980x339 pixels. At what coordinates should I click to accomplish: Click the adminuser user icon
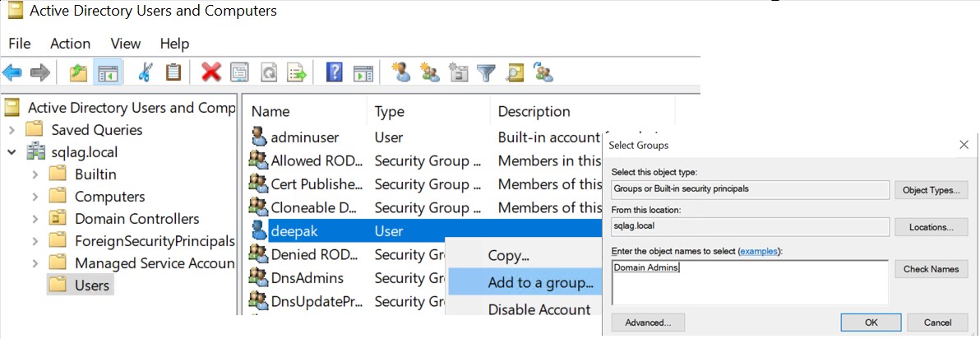(259, 137)
